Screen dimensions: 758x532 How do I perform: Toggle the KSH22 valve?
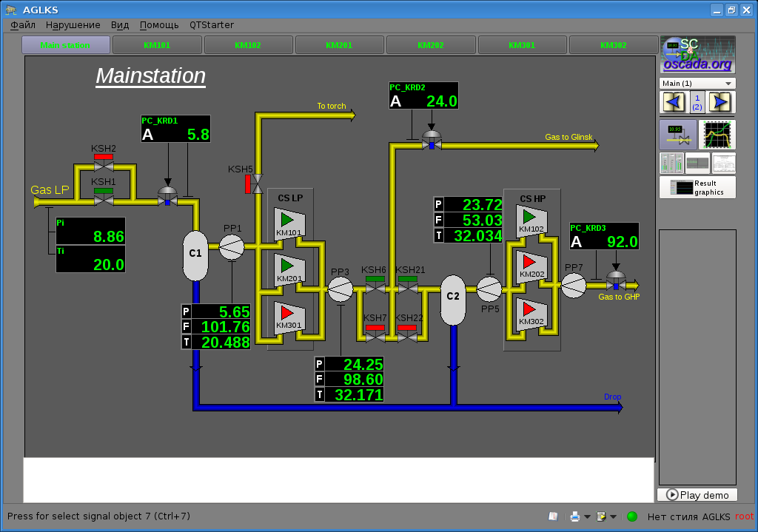(407, 337)
